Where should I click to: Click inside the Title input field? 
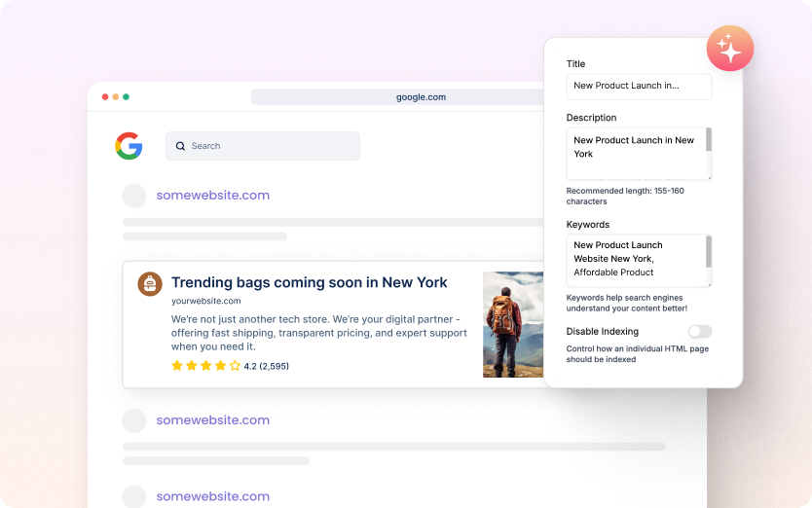click(639, 86)
